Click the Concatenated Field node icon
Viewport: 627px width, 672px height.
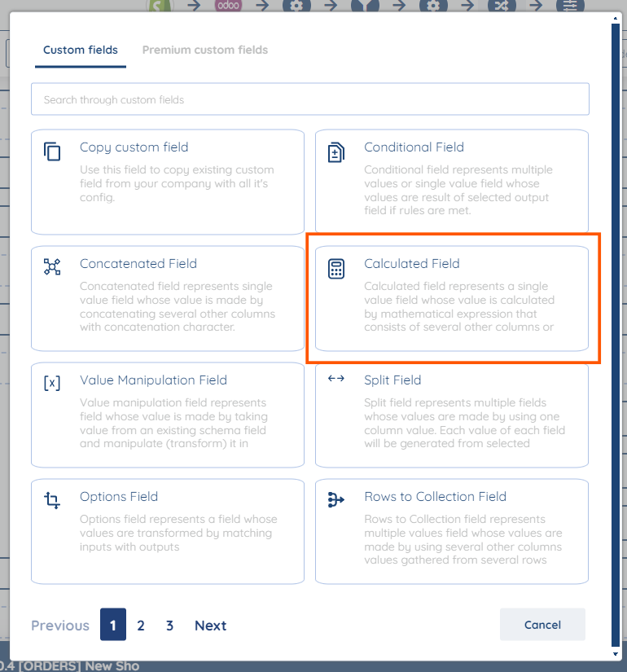[x=52, y=266]
